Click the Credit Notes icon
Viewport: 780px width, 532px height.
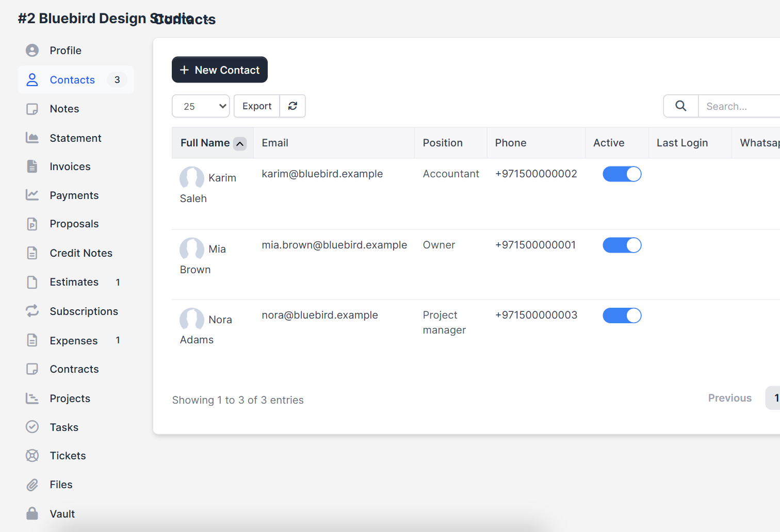[32, 253]
